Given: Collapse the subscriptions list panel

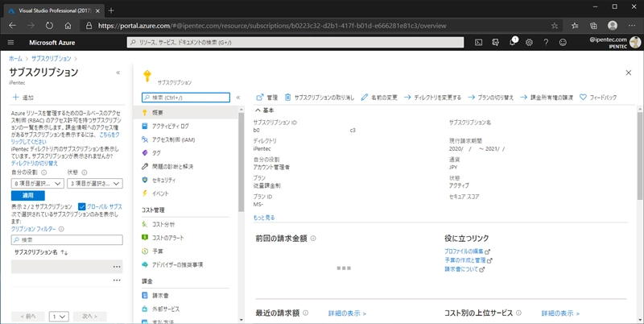Looking at the screenshot, I should click(118, 73).
